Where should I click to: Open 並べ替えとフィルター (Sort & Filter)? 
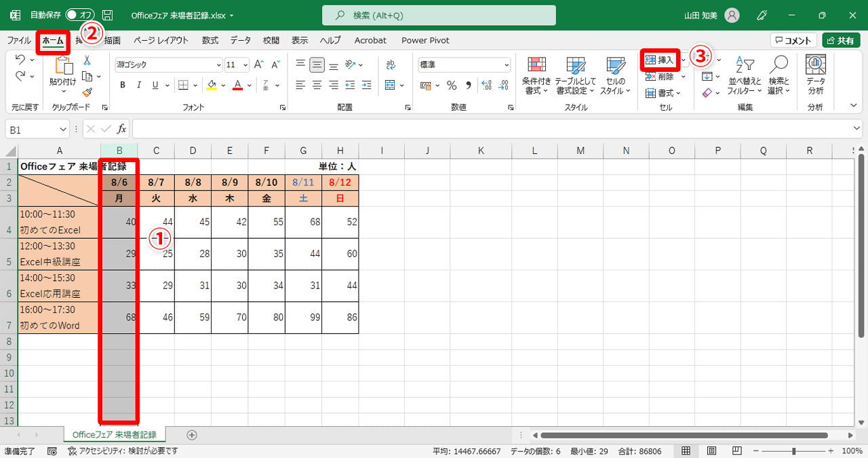[x=744, y=75]
